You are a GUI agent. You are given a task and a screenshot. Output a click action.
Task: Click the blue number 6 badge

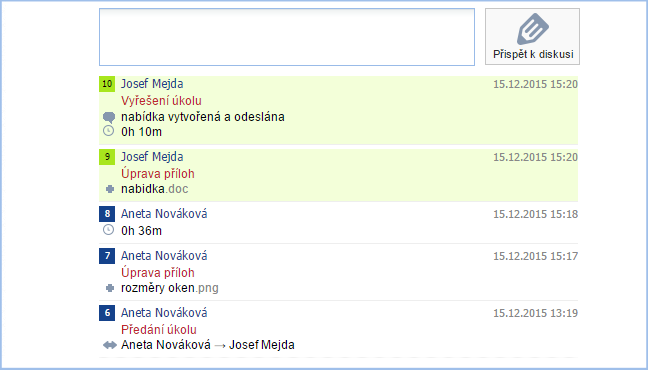(x=107, y=313)
